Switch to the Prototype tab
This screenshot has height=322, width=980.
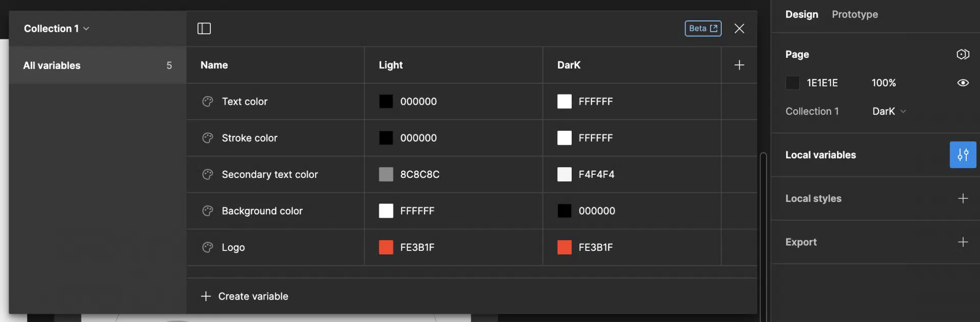click(x=854, y=14)
